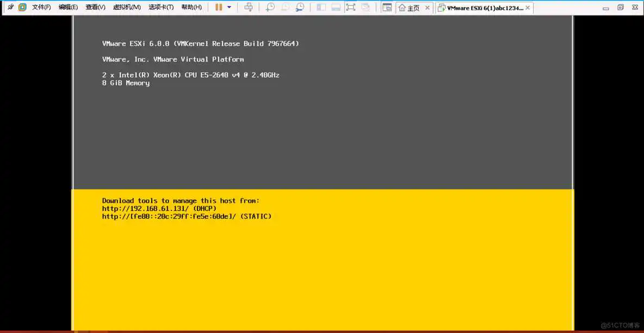Close the VMware ESXi 6(1) tab

click(x=528, y=8)
